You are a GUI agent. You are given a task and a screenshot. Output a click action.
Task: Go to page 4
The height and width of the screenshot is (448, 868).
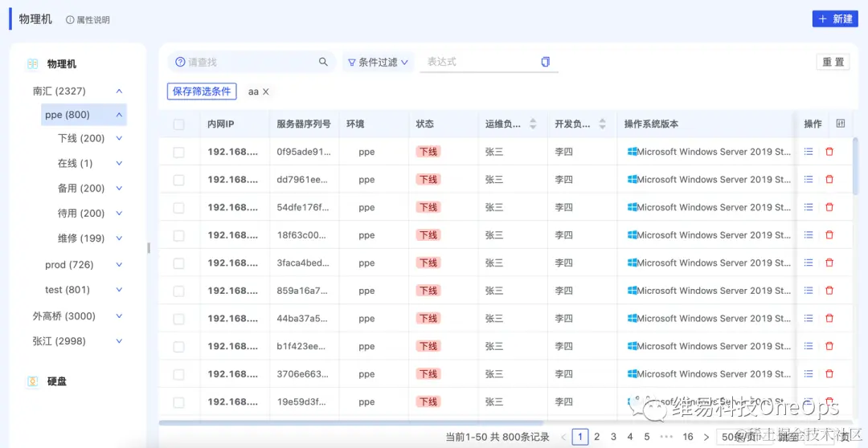(x=630, y=437)
